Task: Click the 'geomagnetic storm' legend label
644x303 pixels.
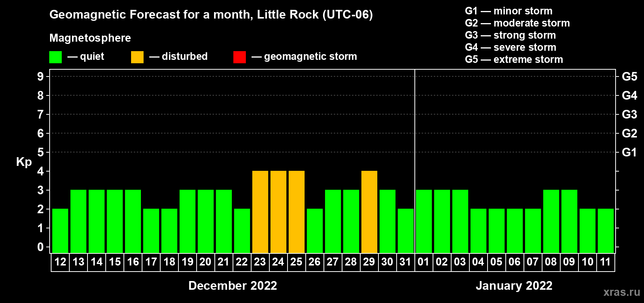Action: pyautogui.click(x=311, y=56)
